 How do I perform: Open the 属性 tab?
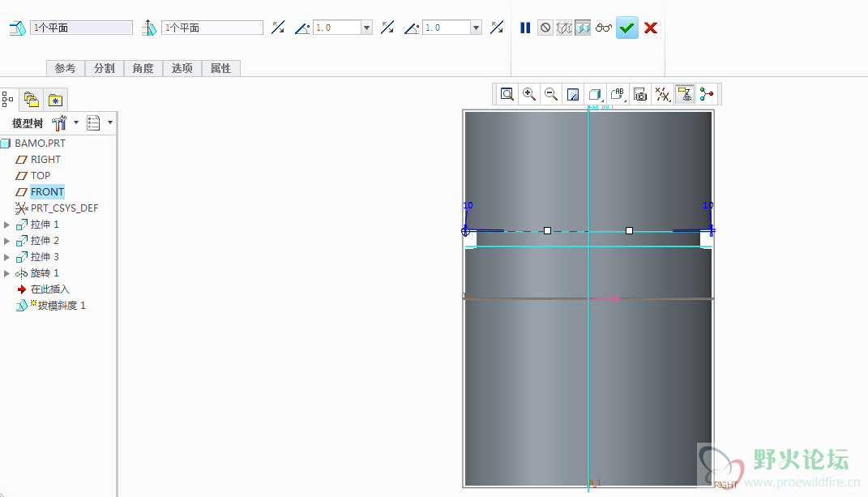(x=220, y=68)
